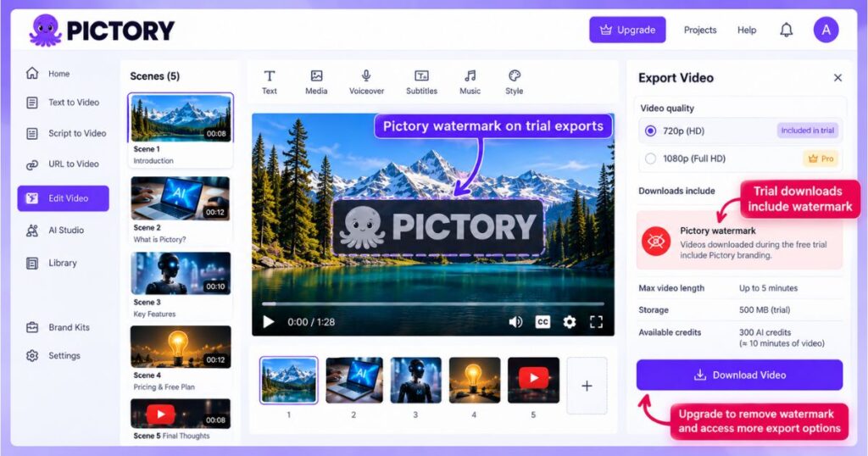
Task: Select Scene 3 Key Features thumbnail
Action: [181, 273]
